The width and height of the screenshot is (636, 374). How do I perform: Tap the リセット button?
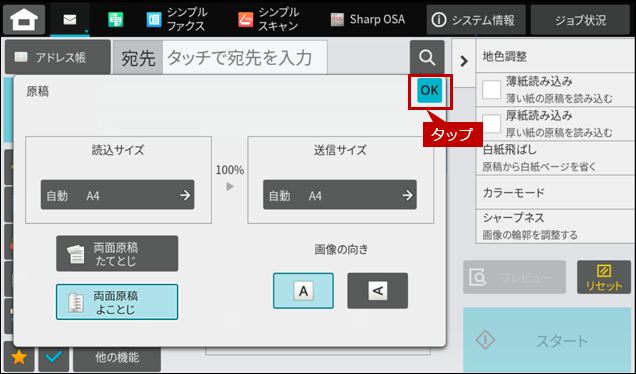coord(604,277)
